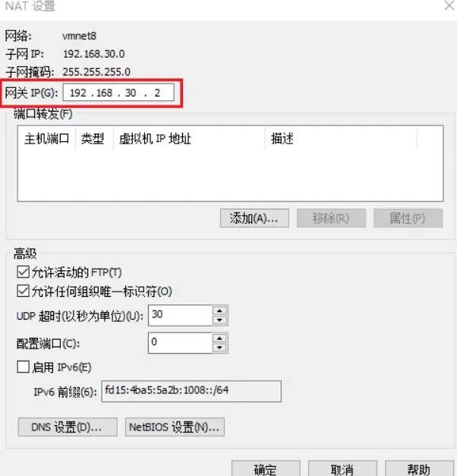This screenshot has height=476, width=457.
Task: Open NetBIOS 设置(N)... dialog
Action: coord(175,427)
